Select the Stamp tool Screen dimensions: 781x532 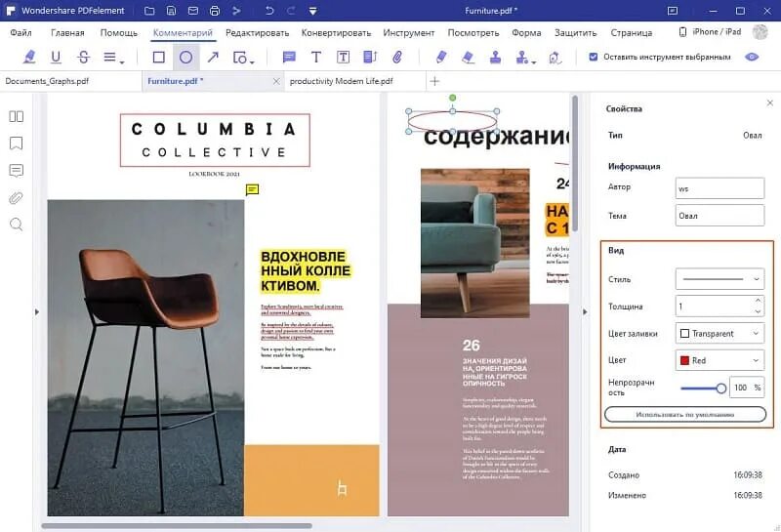495,58
